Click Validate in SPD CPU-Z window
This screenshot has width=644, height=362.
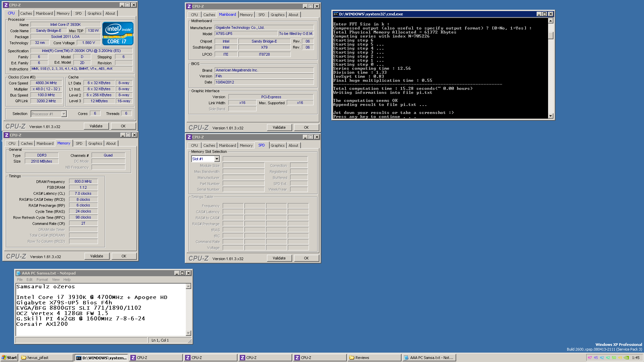(x=279, y=258)
